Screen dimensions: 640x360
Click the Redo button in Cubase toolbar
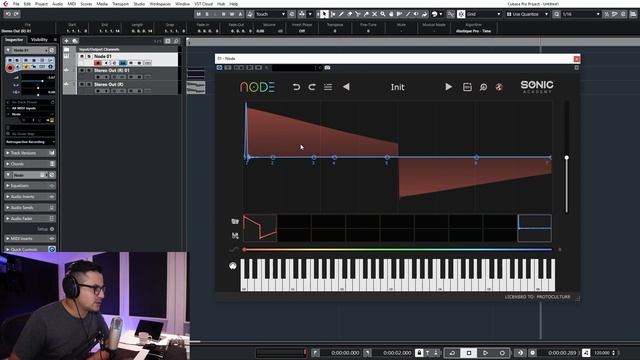[16, 14]
